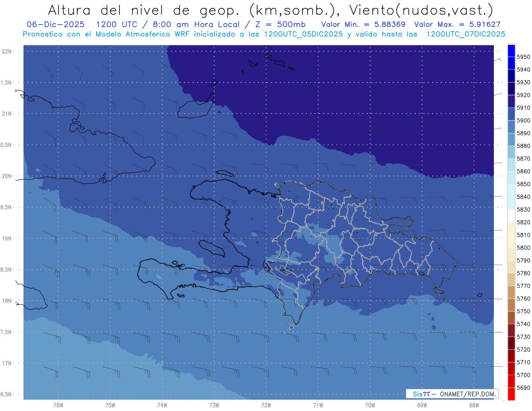Click the '19N' latitude label

coord(6,239)
